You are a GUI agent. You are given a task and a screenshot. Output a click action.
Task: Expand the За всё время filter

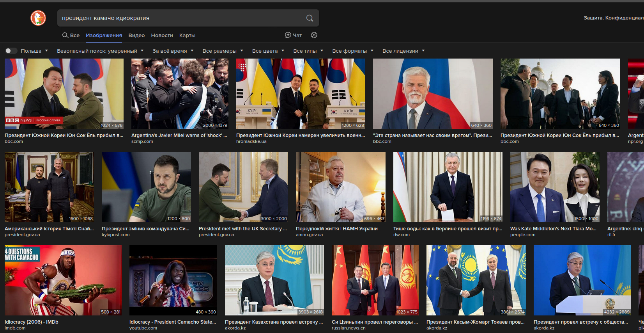coord(173,51)
